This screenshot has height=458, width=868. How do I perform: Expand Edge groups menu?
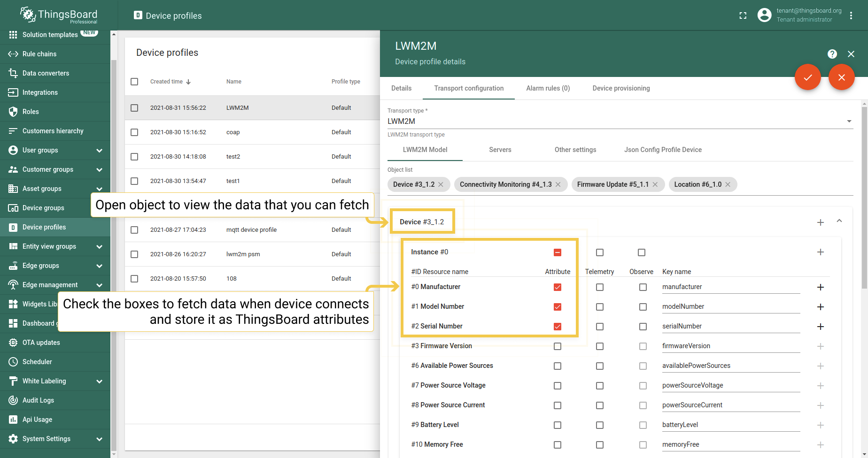coord(99,266)
